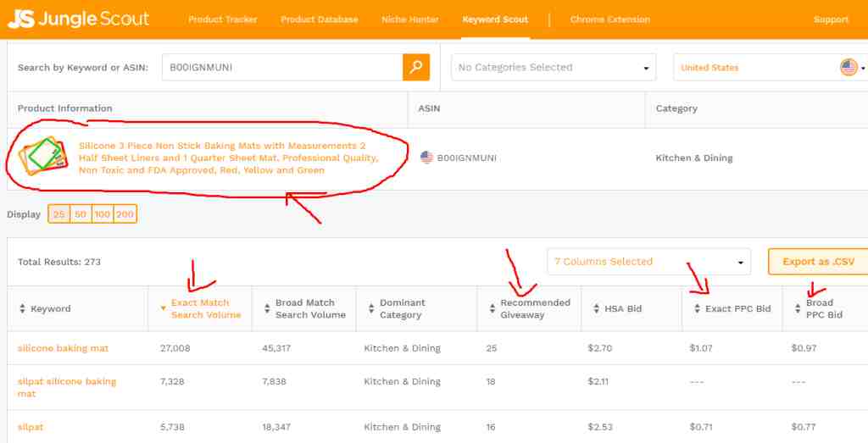Open the silpat keyword link

click(x=31, y=427)
